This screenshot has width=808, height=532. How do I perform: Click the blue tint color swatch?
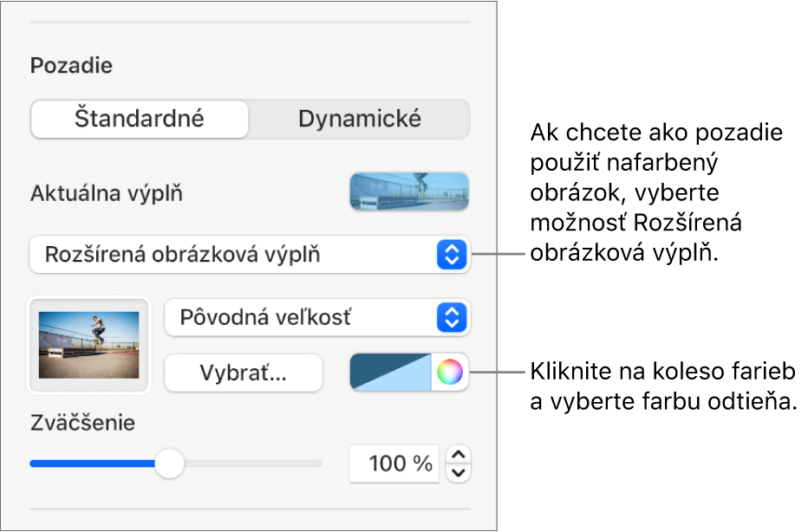pyautogui.click(x=390, y=372)
